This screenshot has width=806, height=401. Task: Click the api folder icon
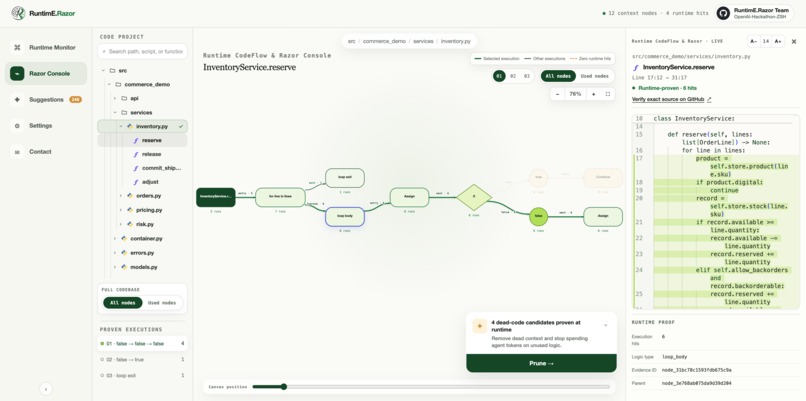pos(124,98)
